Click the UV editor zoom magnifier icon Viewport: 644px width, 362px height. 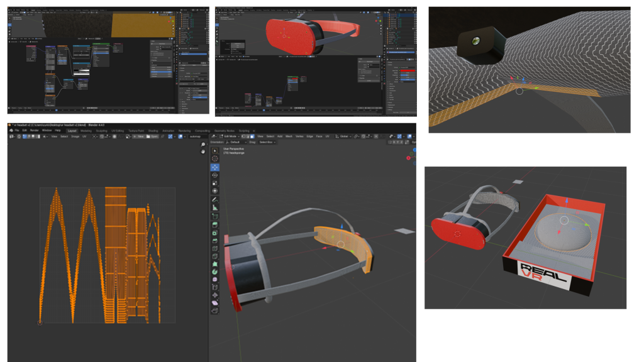[203, 145]
